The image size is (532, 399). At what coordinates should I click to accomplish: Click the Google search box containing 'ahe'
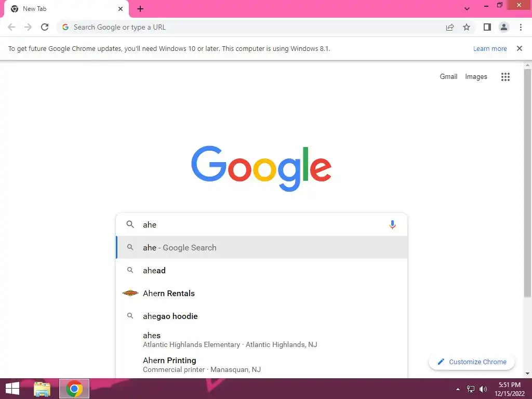[261, 224]
